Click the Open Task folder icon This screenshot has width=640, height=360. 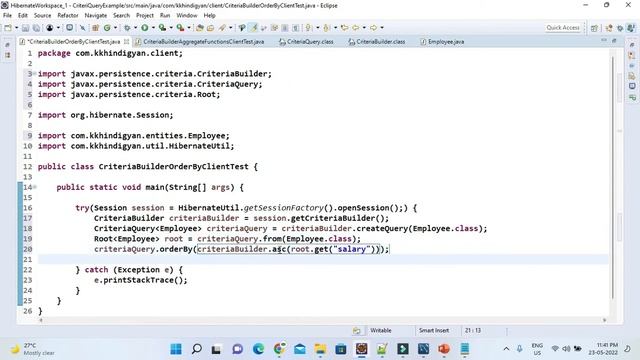[211, 28]
